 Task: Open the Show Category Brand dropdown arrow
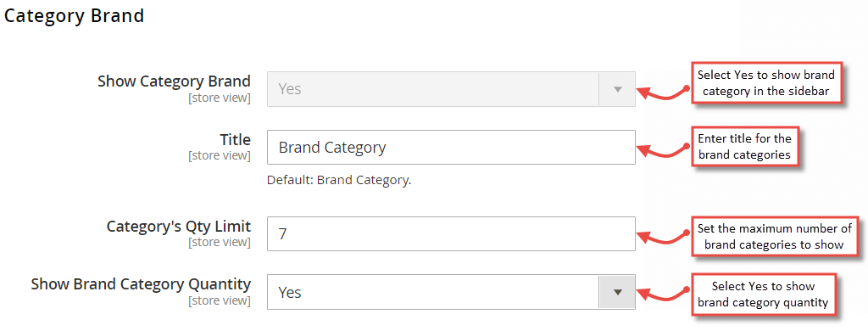pyautogui.click(x=617, y=89)
